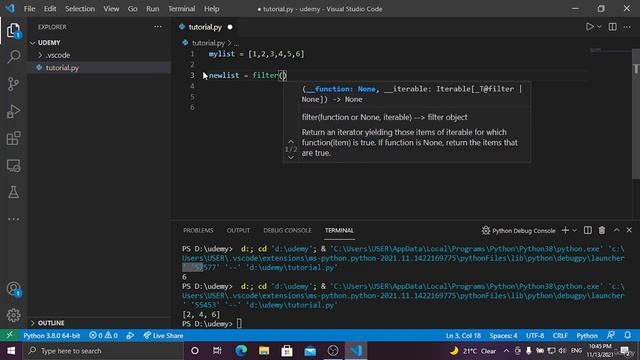Open errors and warnings status item
The image size is (640, 360).
click(x=103, y=336)
